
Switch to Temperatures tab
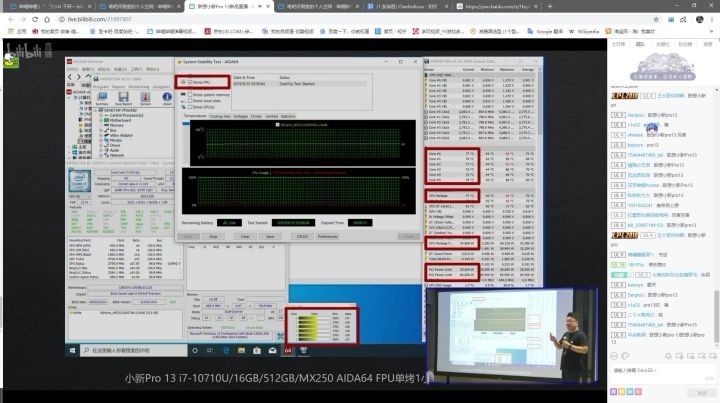195,116
